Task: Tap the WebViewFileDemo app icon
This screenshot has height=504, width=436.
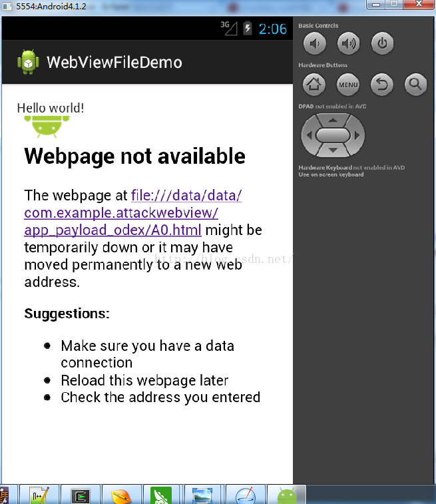Action: pos(28,62)
